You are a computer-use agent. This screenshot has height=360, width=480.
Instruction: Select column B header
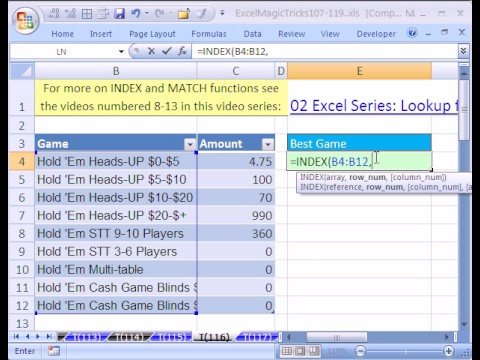(x=116, y=71)
